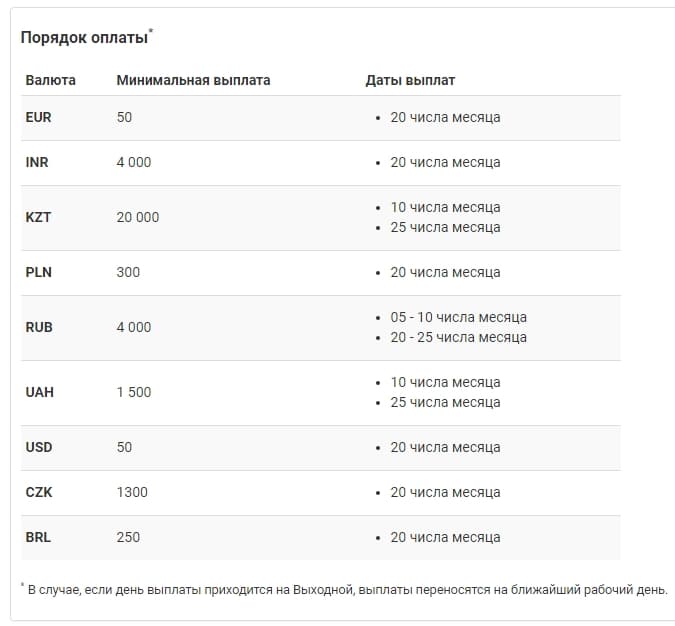Select the INR currency cell
Viewport: 675px width, 626px height.
click(x=37, y=162)
